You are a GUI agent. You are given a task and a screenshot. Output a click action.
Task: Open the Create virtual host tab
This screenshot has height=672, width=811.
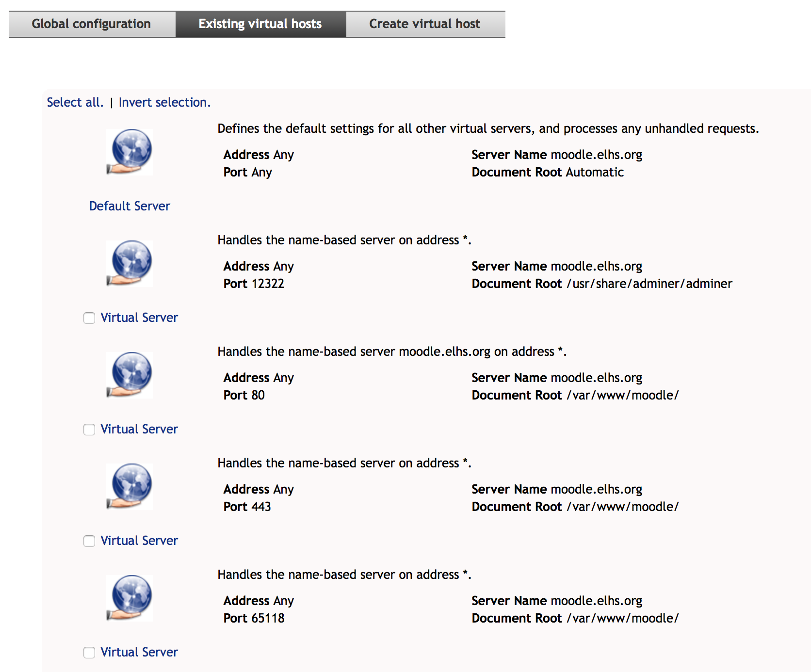pyautogui.click(x=425, y=24)
